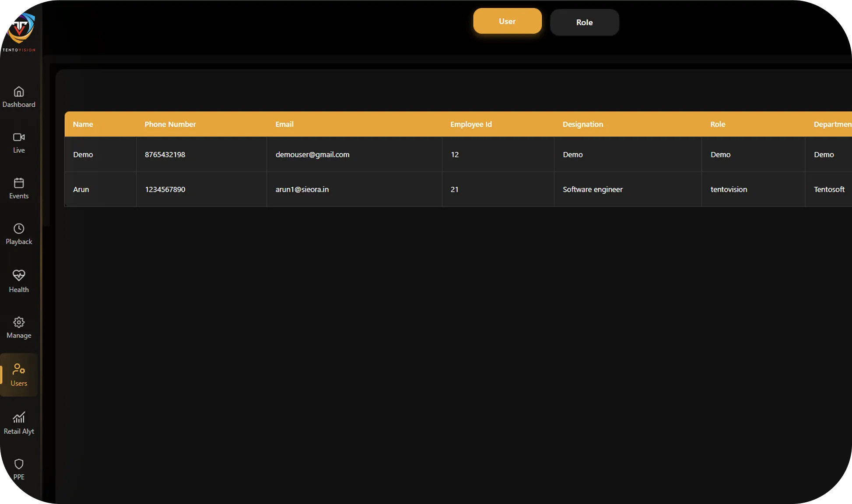Click the Phone Number column header
Screen dimensions: 852x504
coord(170,124)
